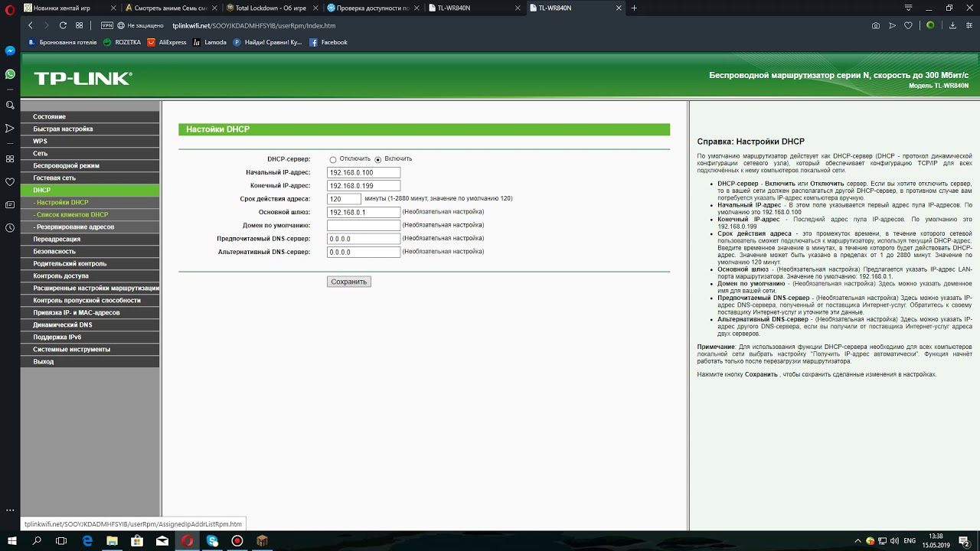Viewport: 980px width, 551px height.
Task: Click the green extension icon in toolbar
Action: [x=930, y=25]
